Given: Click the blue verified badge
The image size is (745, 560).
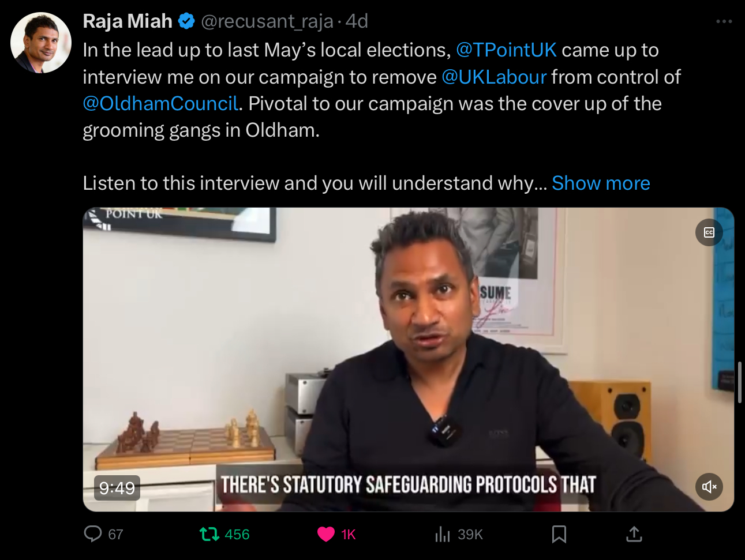Looking at the screenshot, I should tap(186, 21).
